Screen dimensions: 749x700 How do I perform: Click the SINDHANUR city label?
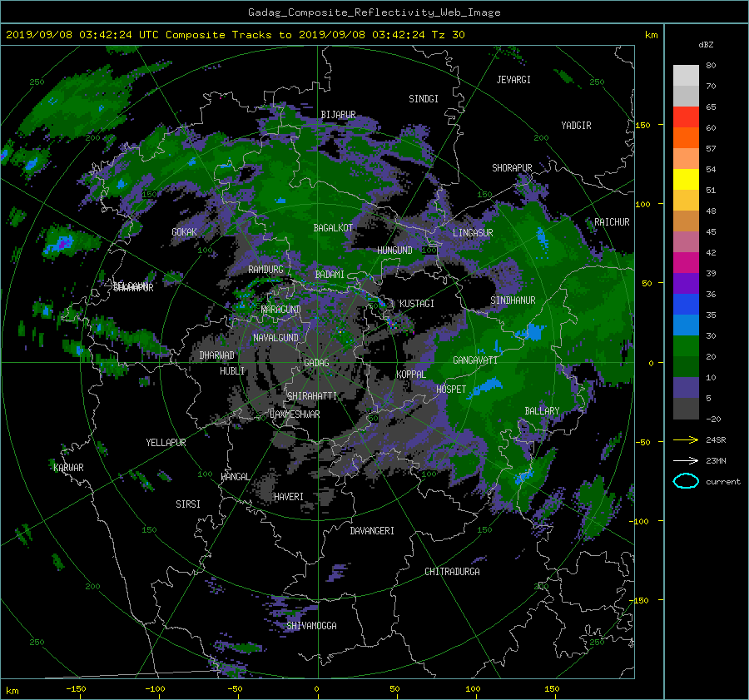(x=513, y=300)
